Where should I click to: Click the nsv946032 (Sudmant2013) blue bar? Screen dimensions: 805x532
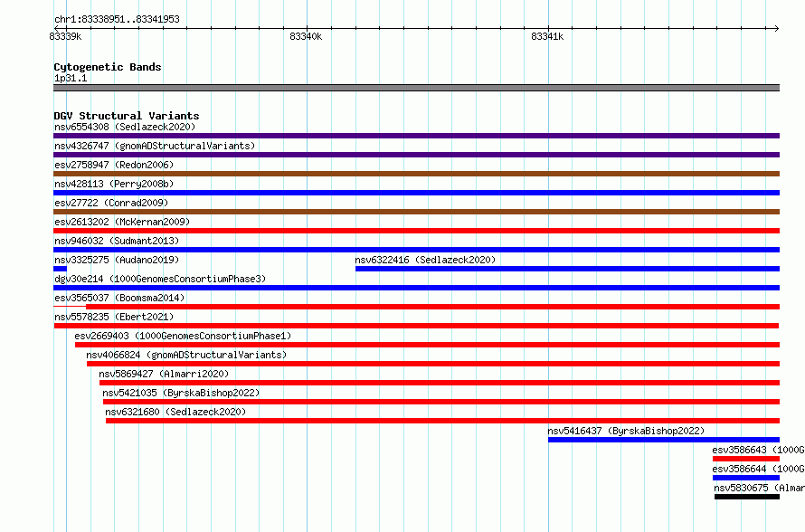416,250
